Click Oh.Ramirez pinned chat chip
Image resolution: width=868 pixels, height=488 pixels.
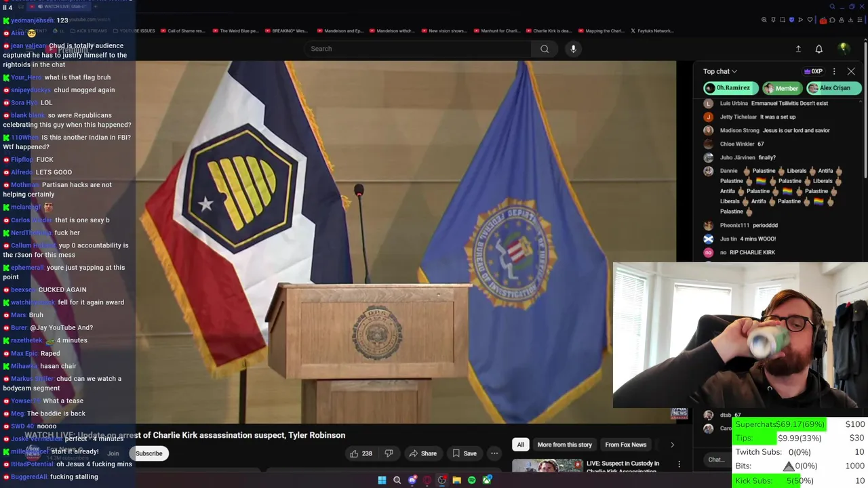point(730,88)
